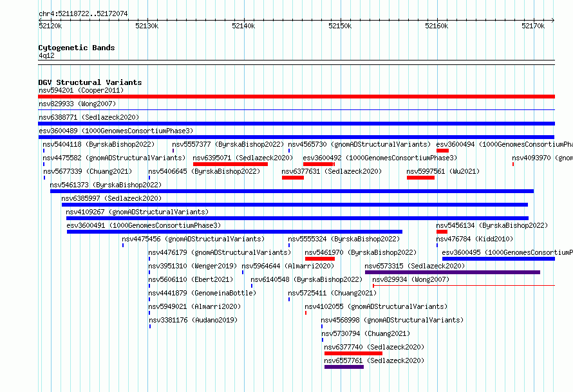Click nsv829934 (Wong2007) label
The width and height of the screenshot is (573, 392).
click(411, 279)
